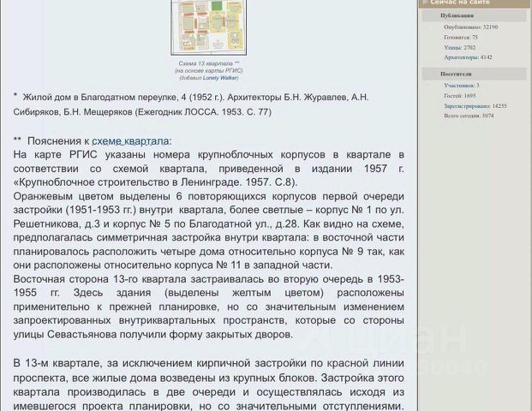Screen dimensions: 532x411
Task: Click the reference 'Ежегодник ЛОССА. 1953. С. 77'
Action: [203, 112]
